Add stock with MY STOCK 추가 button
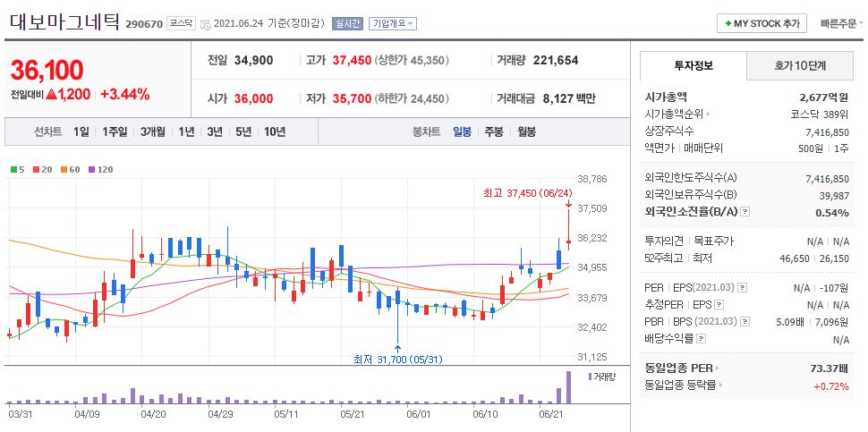 pos(762,24)
